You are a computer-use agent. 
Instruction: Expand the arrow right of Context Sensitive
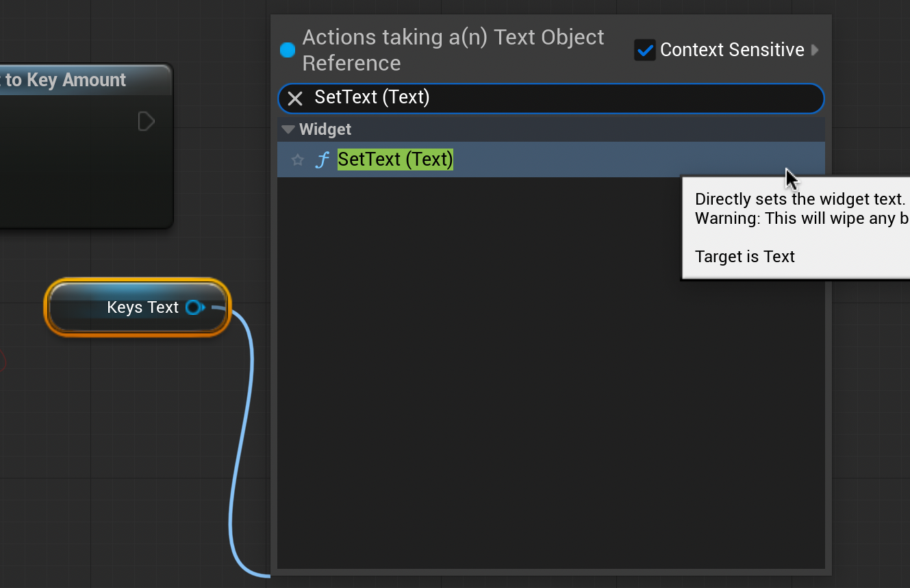[815, 50]
